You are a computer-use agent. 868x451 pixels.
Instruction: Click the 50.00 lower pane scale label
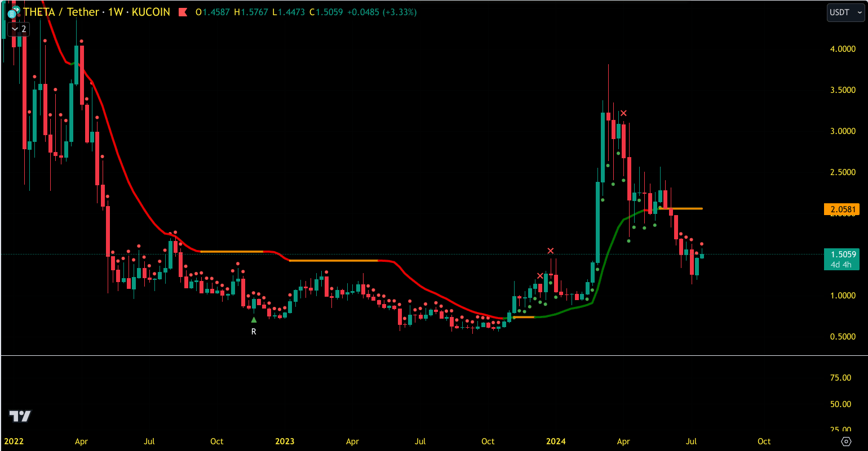pyautogui.click(x=842, y=404)
